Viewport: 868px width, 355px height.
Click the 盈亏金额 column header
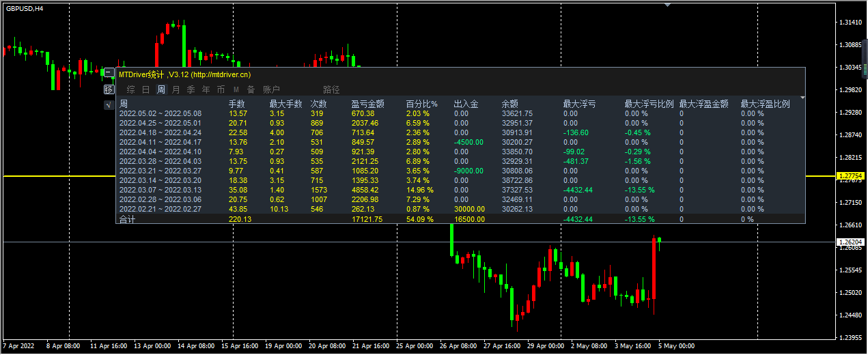pos(367,104)
